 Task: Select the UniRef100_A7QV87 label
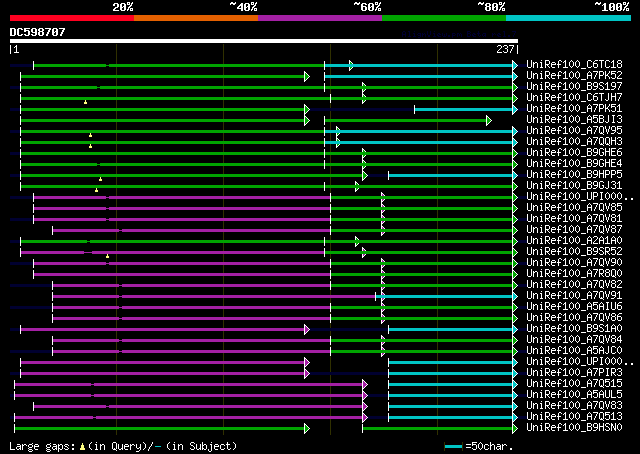(x=574, y=230)
